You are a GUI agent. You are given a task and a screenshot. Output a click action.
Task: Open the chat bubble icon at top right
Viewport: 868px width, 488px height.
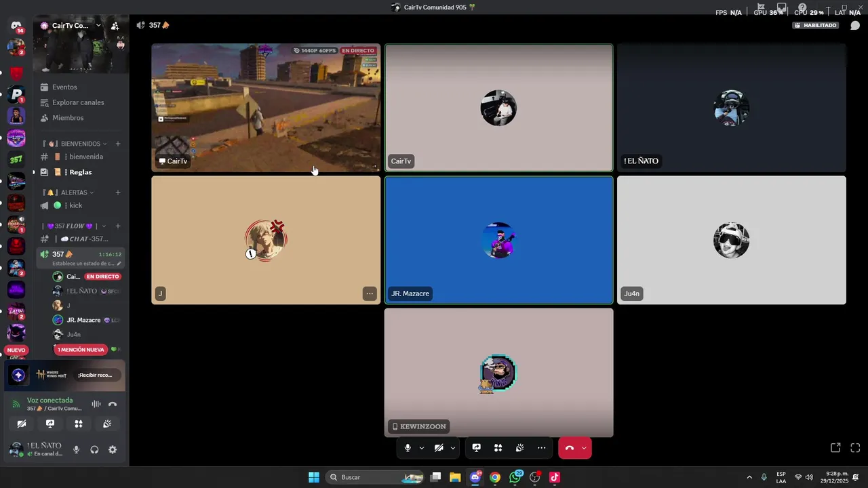[855, 26]
